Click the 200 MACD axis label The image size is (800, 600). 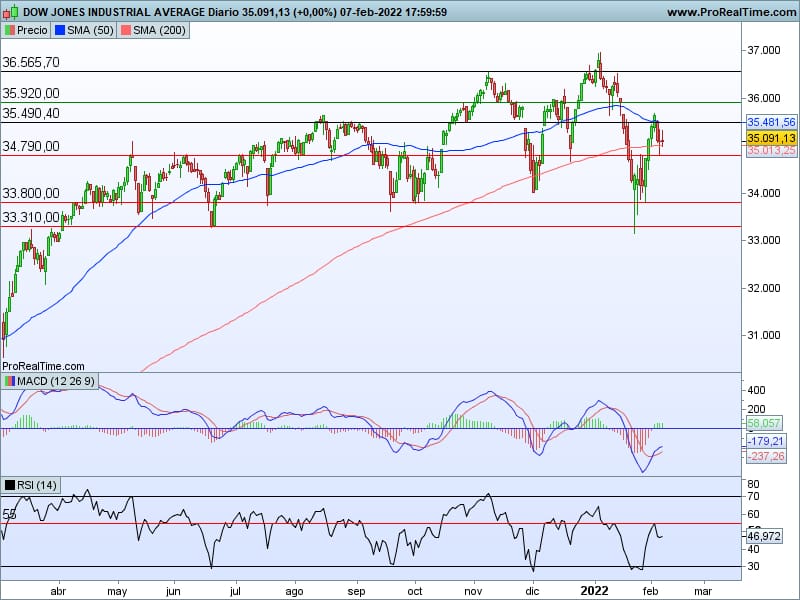pos(756,409)
